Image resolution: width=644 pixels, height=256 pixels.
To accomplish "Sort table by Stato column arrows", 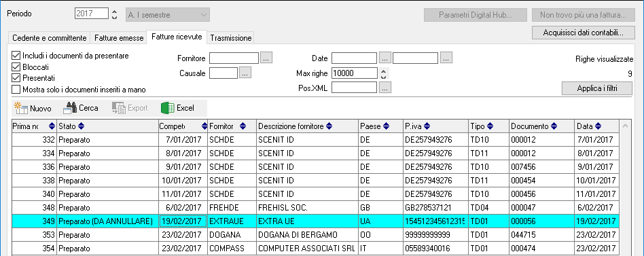I will click(x=81, y=126).
